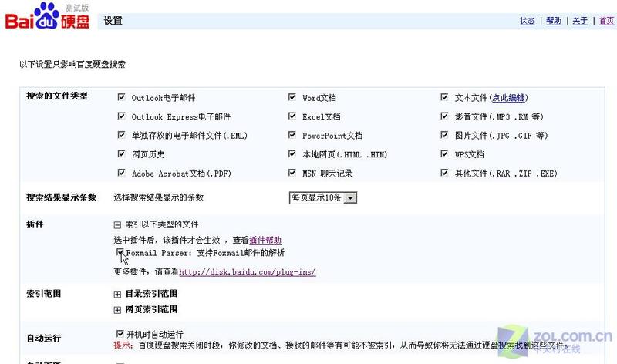Toggle PowerPoint文档 checkbox
617x364 pixels.
pos(292,135)
